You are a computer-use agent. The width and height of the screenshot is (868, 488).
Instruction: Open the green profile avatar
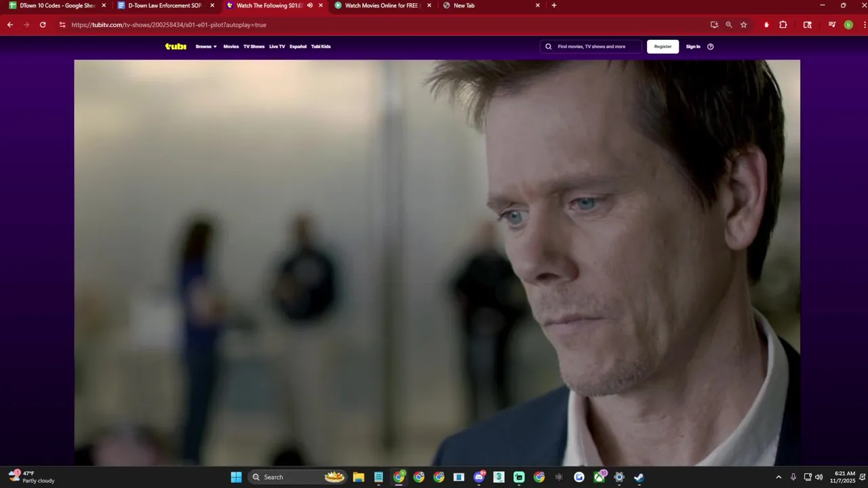click(x=848, y=24)
